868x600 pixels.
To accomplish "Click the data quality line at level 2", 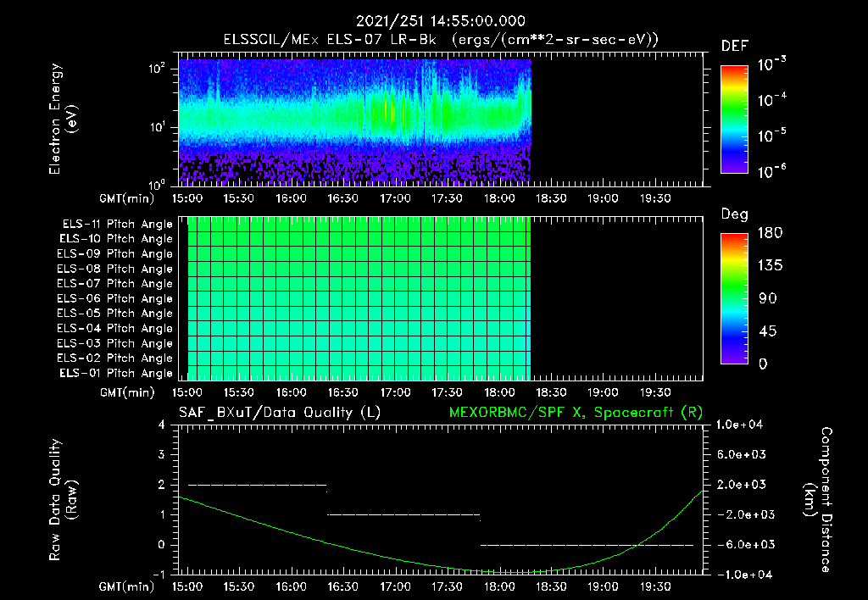I will (258, 485).
